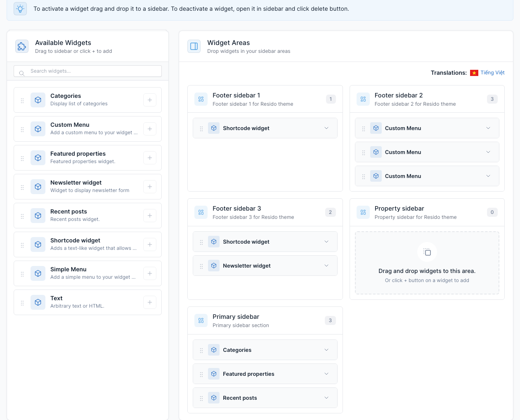Expand Shortcode widget in Footer sidebar 3
Screen dimensions: 520x420
(326, 242)
